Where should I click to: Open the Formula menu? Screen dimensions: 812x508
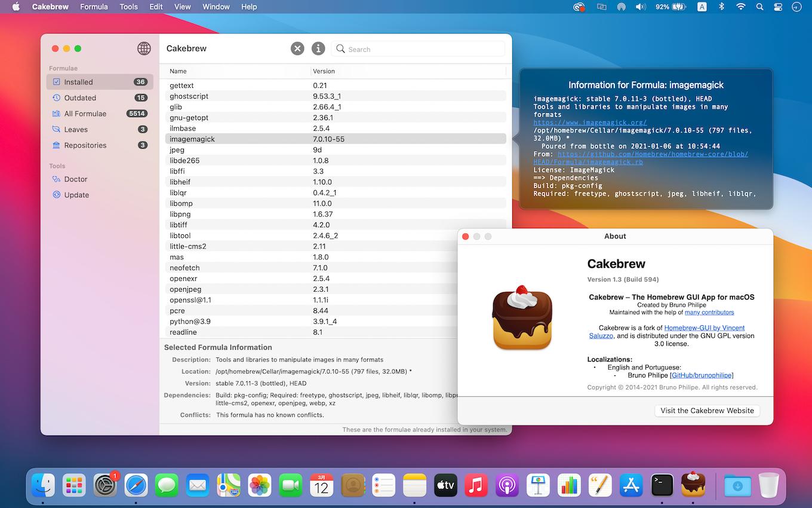tap(94, 7)
